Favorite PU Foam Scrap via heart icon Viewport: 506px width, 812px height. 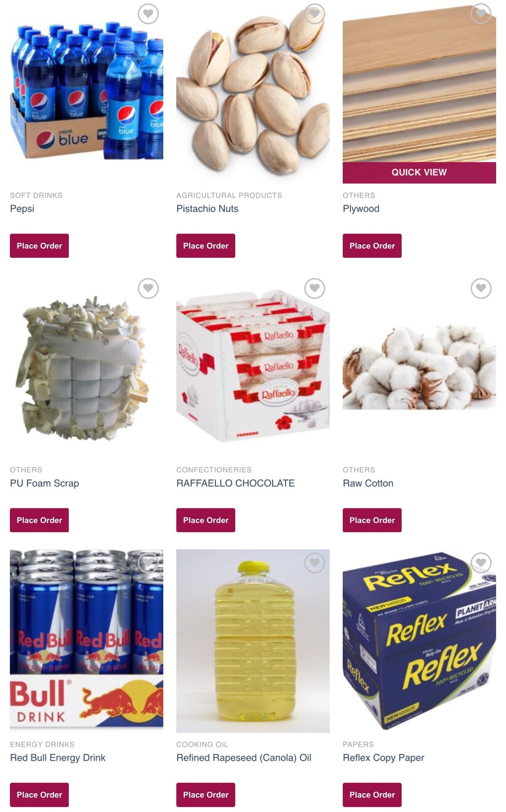click(x=148, y=288)
